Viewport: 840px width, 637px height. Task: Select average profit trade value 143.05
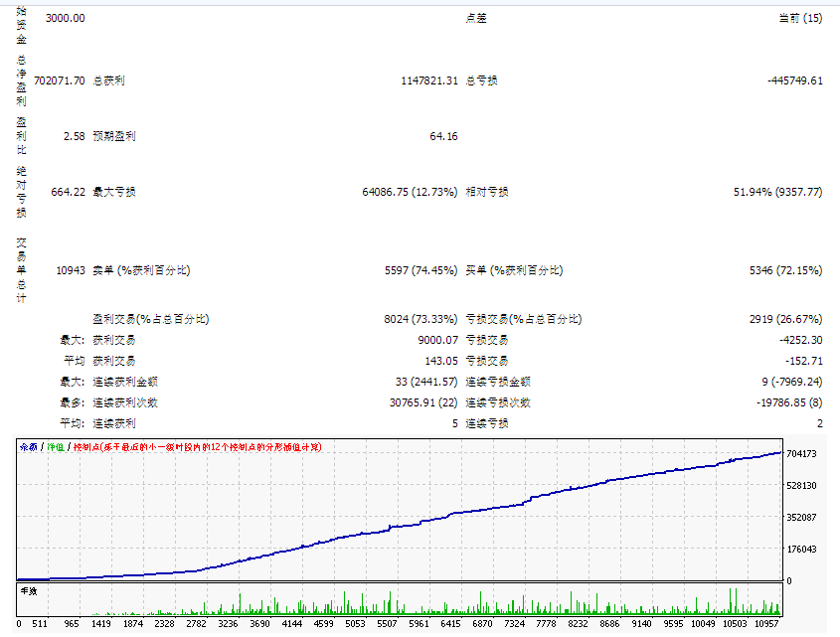441,362
